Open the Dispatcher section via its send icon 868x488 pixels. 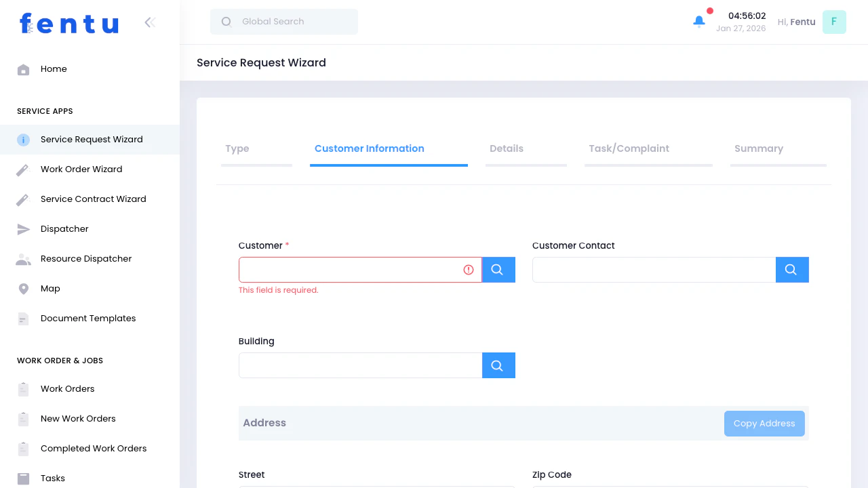23,228
